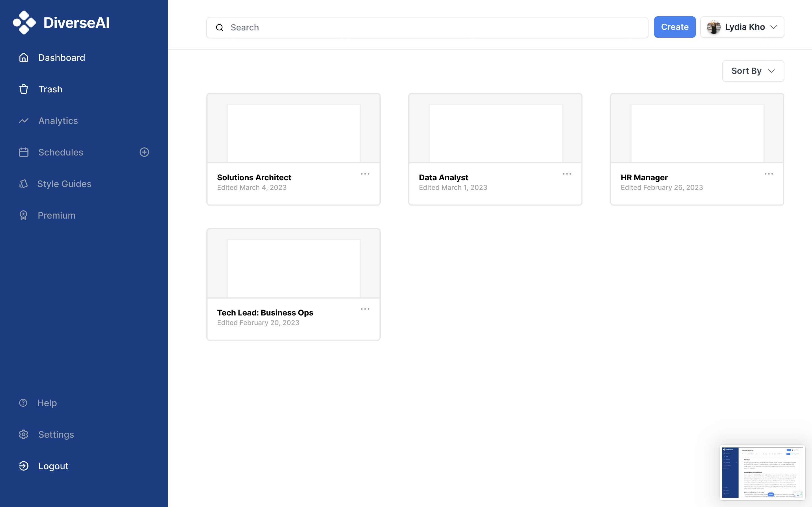Screen dimensions: 812x507
Task: Open three-dot menu on Tech Lead card
Action: click(365, 309)
